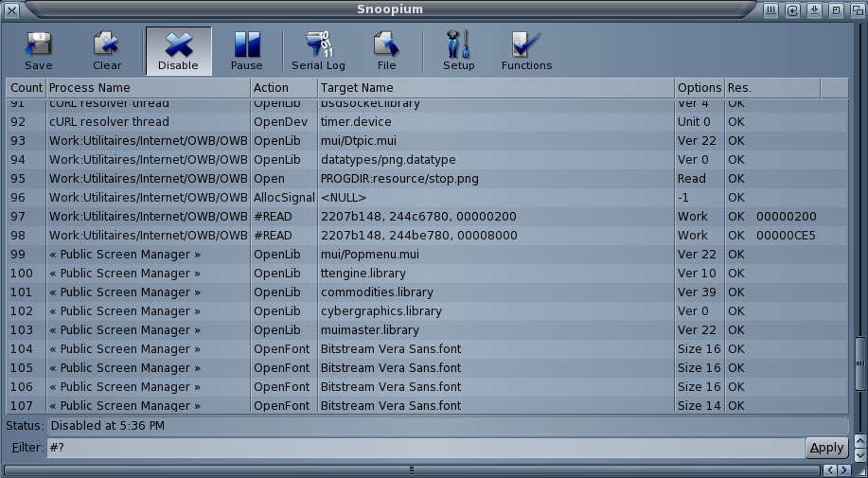Viewport: 868px width, 478px height.
Task: Click result value 00000200 in row 97
Action: click(786, 217)
